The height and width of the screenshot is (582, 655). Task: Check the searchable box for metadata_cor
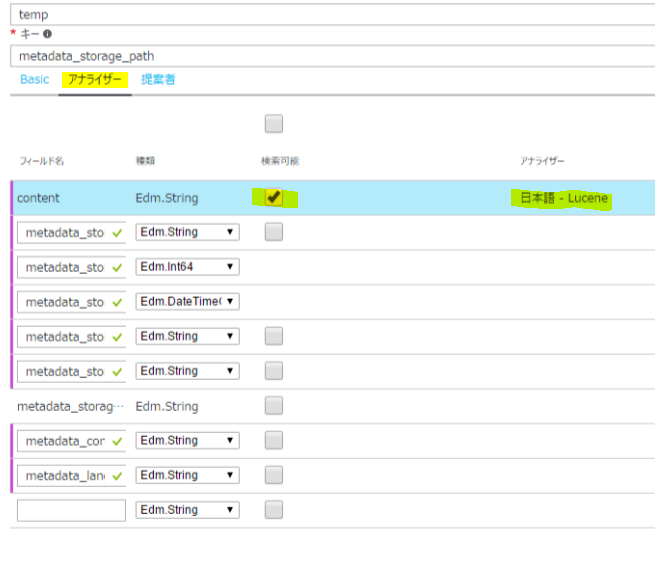274,440
